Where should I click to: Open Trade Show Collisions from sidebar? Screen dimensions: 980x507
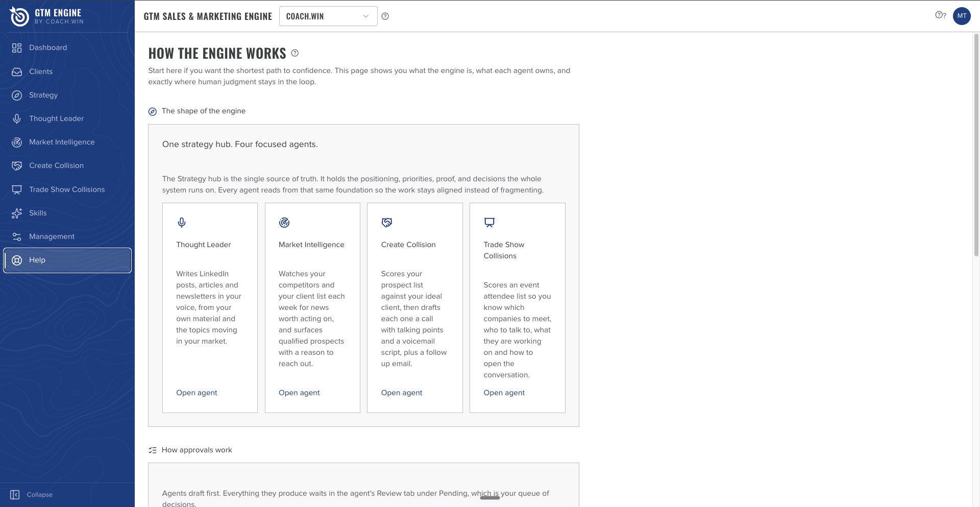coord(67,190)
